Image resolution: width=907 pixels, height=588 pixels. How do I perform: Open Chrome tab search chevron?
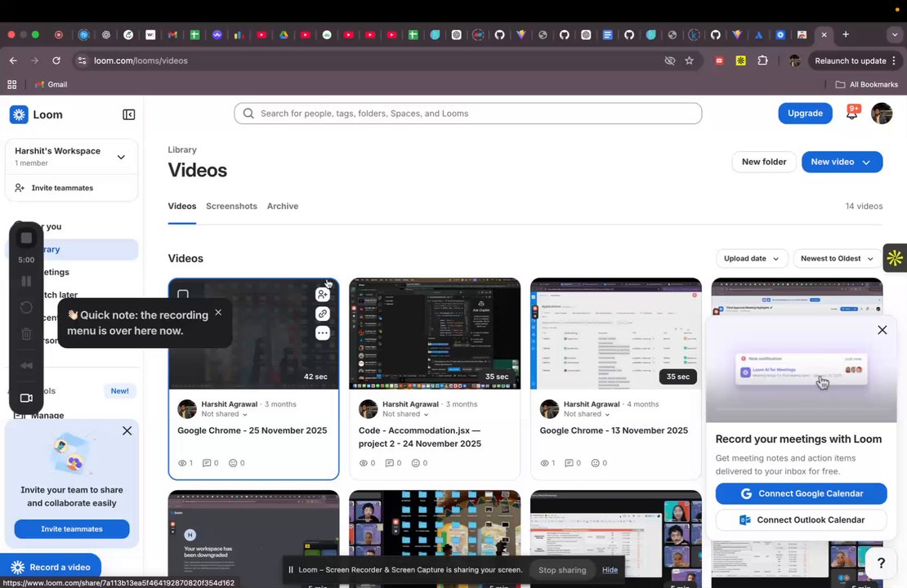pyautogui.click(x=894, y=34)
